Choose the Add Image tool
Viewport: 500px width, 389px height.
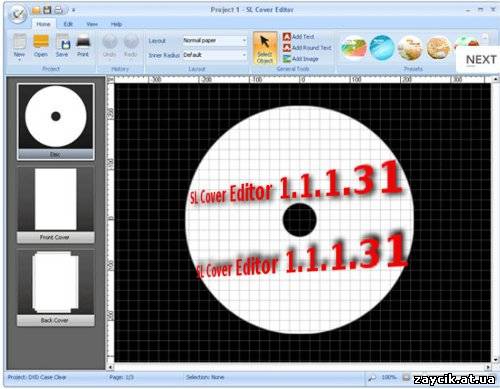pyautogui.click(x=301, y=59)
